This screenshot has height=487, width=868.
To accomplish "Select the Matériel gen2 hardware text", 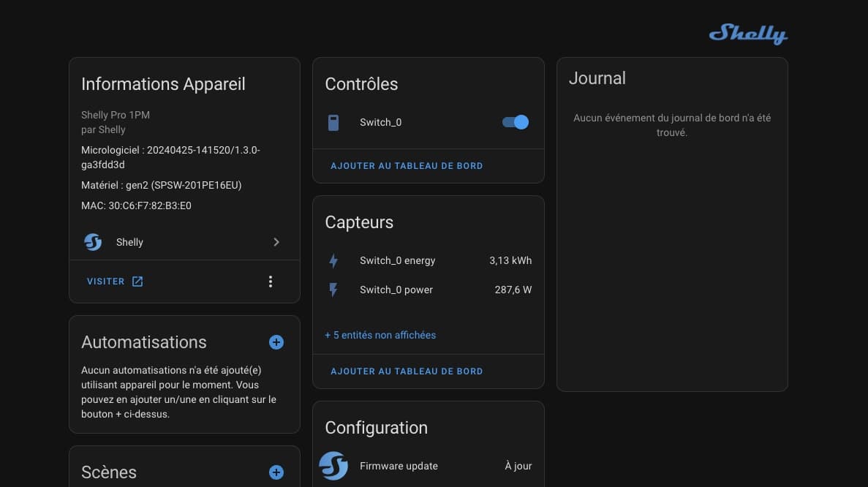I will [162, 185].
